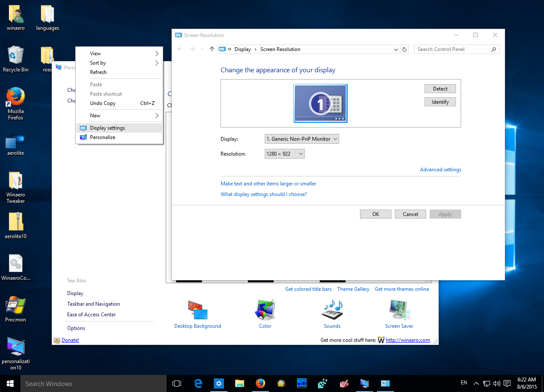The height and width of the screenshot is (392, 544).
Task: Open Task View on the taskbar
Action: [x=177, y=383]
